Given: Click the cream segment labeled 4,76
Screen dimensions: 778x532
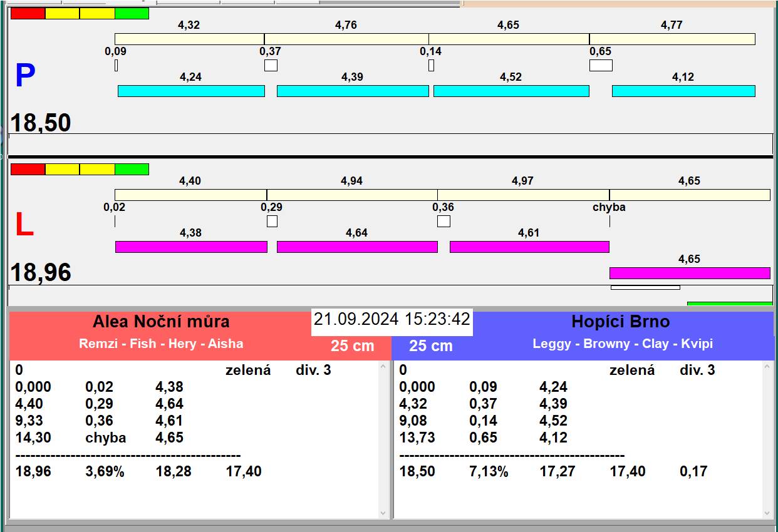Looking at the screenshot, I should [346, 39].
